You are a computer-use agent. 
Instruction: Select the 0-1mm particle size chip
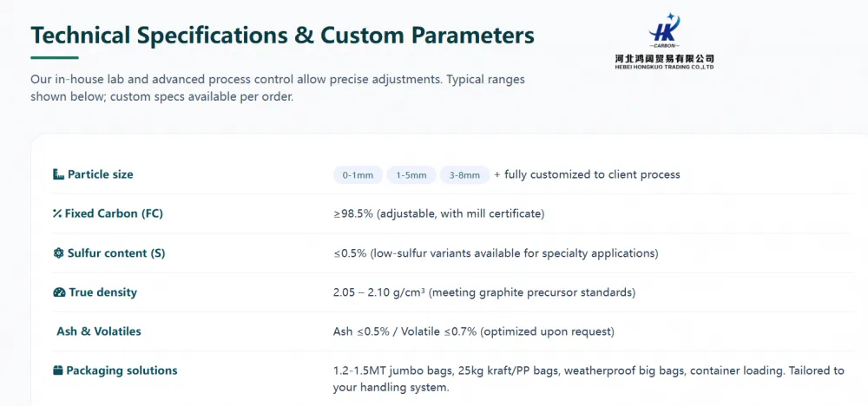358,175
